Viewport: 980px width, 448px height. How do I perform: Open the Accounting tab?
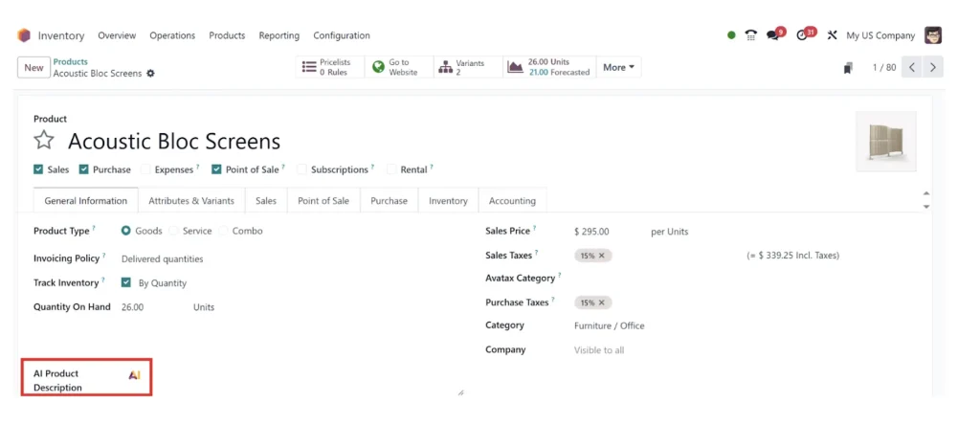(512, 201)
